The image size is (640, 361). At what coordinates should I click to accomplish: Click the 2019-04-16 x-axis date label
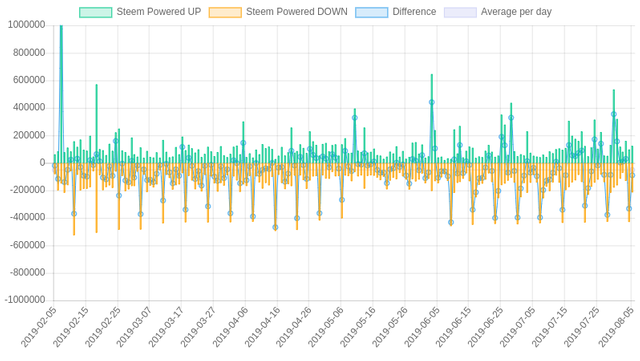coord(262,328)
